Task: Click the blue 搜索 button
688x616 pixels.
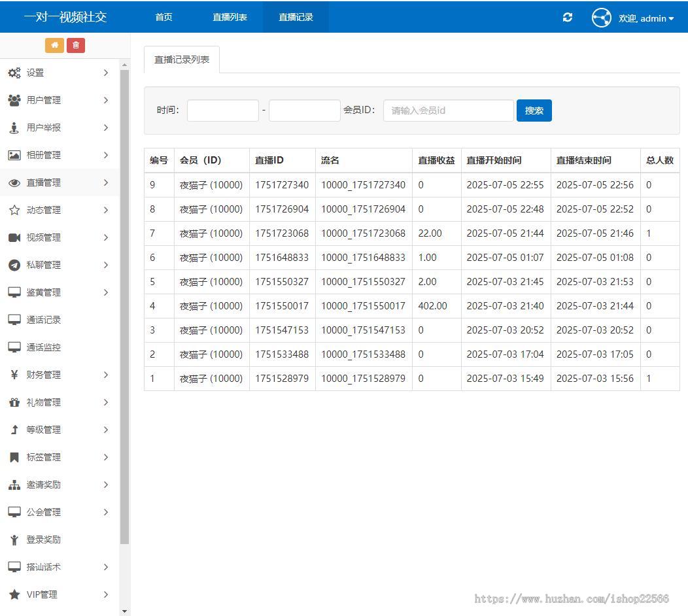Action: click(x=534, y=111)
